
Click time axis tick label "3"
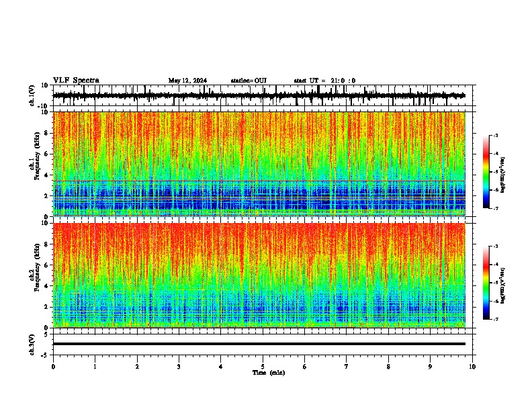pyautogui.click(x=179, y=367)
